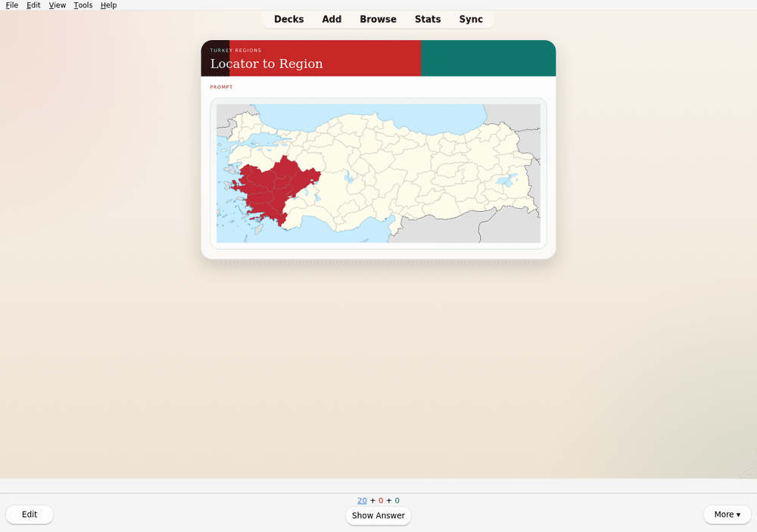Click the bottom Edit button
The image size is (757, 532).
point(30,514)
